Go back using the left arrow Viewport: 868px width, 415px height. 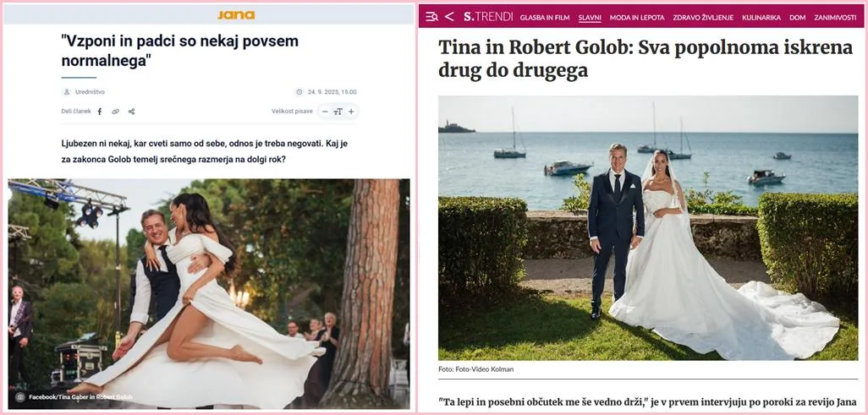449,17
